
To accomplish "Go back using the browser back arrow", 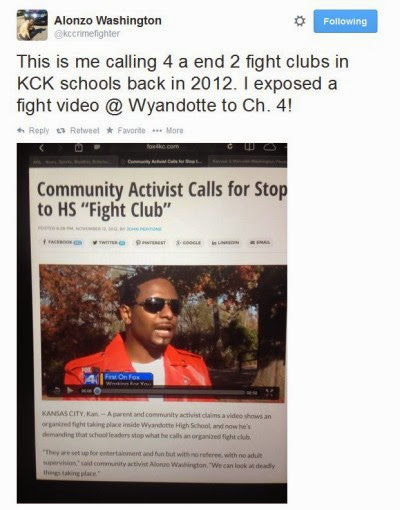I will (42, 148).
